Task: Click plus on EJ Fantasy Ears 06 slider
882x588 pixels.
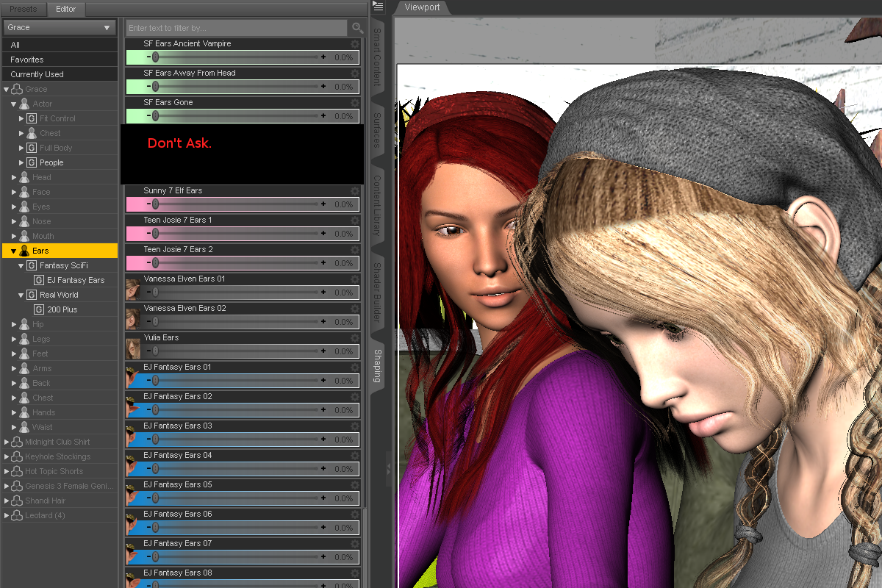Action: pos(323,527)
